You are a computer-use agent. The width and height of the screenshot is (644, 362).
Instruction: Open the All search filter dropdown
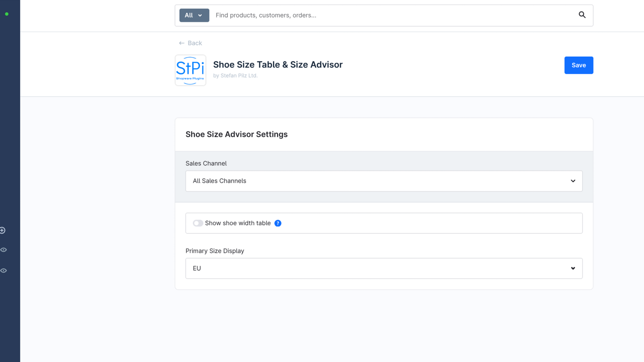tap(194, 15)
